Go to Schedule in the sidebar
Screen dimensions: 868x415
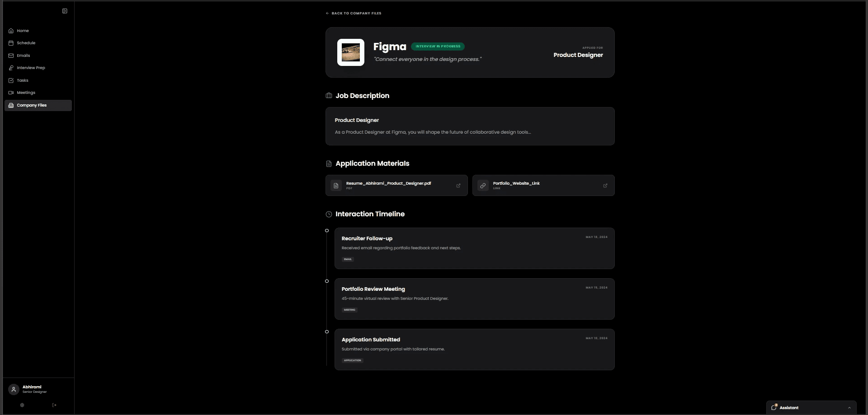[38, 43]
